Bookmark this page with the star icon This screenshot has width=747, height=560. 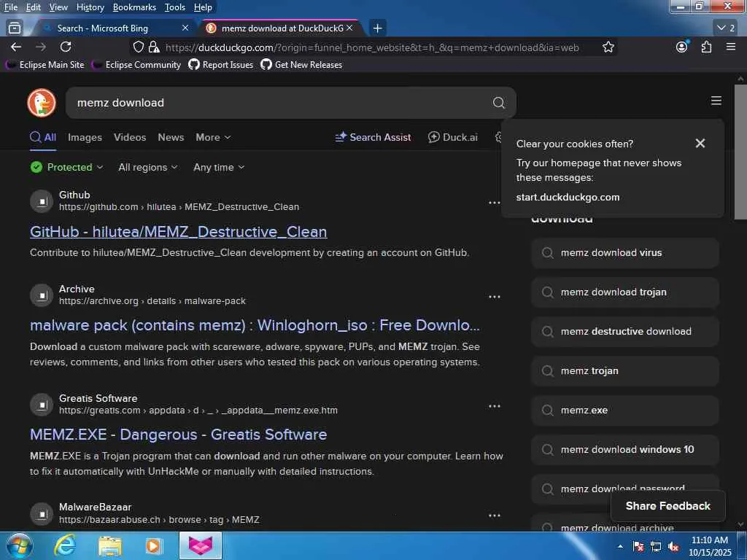pyautogui.click(x=608, y=47)
